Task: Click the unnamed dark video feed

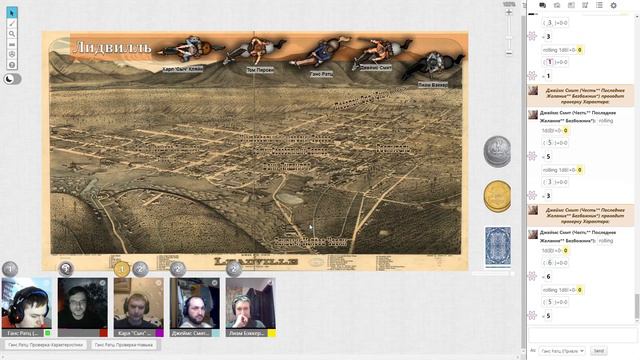Action: click(83, 303)
